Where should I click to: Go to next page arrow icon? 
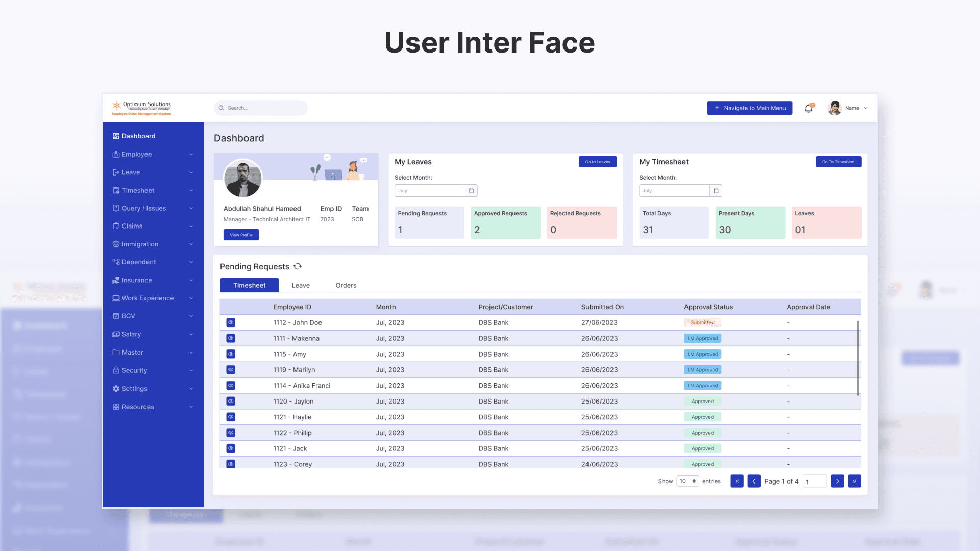pyautogui.click(x=837, y=481)
